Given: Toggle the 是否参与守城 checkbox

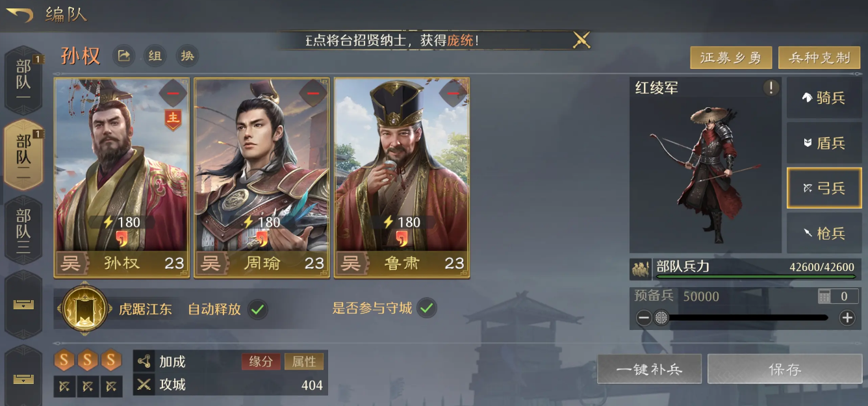Looking at the screenshot, I should point(426,308).
